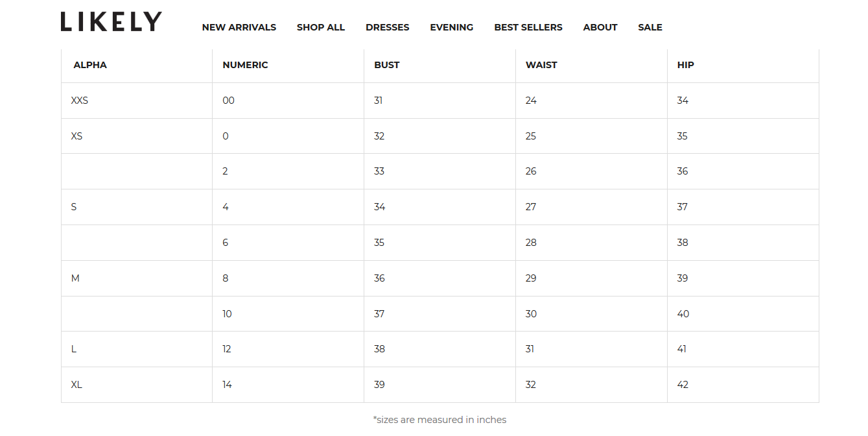868x436 pixels.
Task: Click the M alpha size cell
Action: [75, 278]
